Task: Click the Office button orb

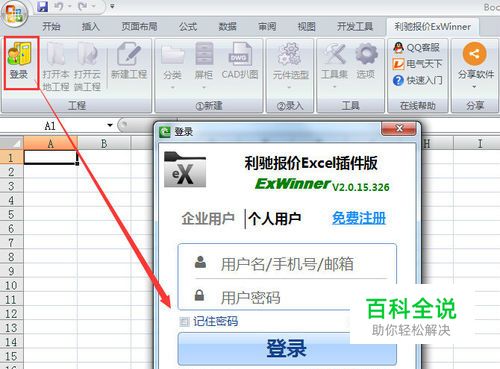Action: tap(14, 13)
